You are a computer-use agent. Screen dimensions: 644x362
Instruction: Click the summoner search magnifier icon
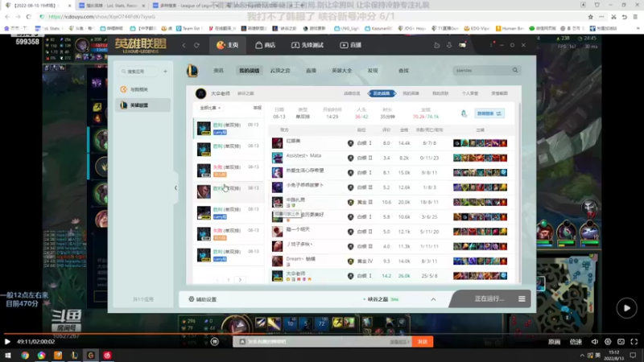pos(515,70)
